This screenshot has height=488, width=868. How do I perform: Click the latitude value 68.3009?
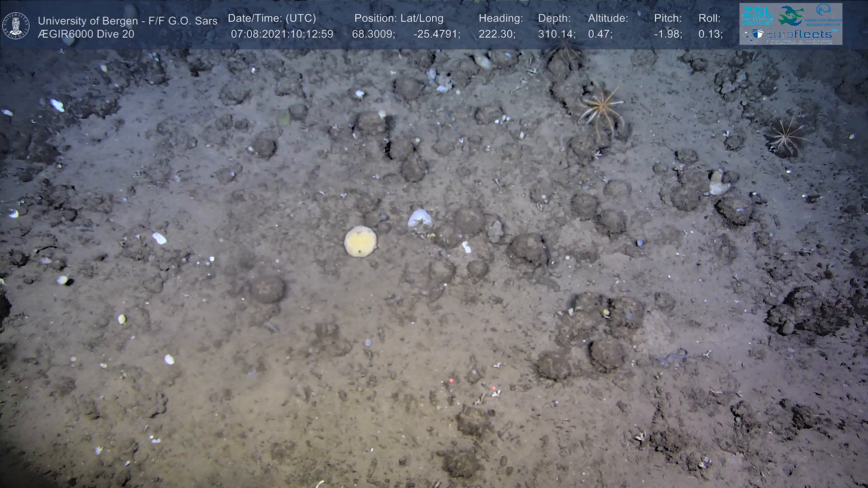coord(373,34)
